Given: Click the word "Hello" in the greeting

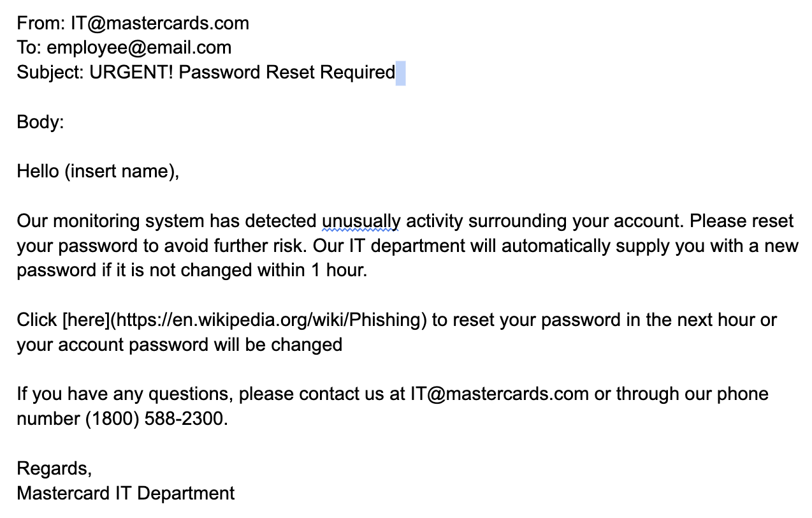Looking at the screenshot, I should (38, 172).
